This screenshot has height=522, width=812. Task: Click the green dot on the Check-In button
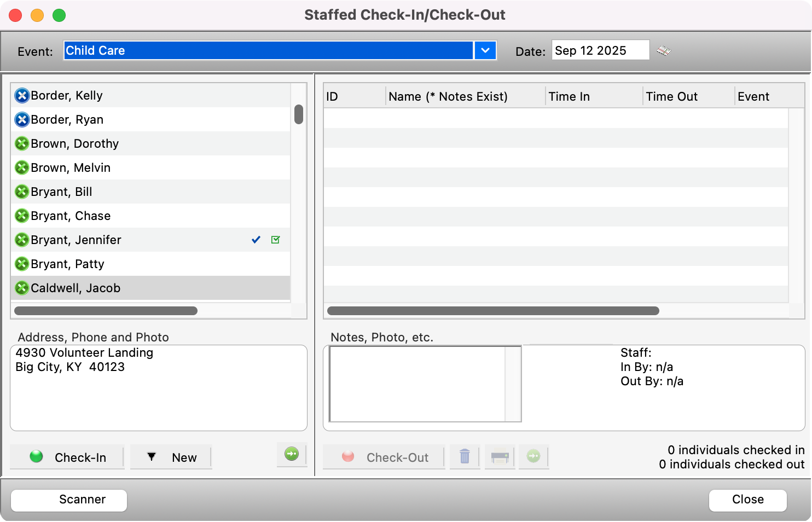point(36,456)
